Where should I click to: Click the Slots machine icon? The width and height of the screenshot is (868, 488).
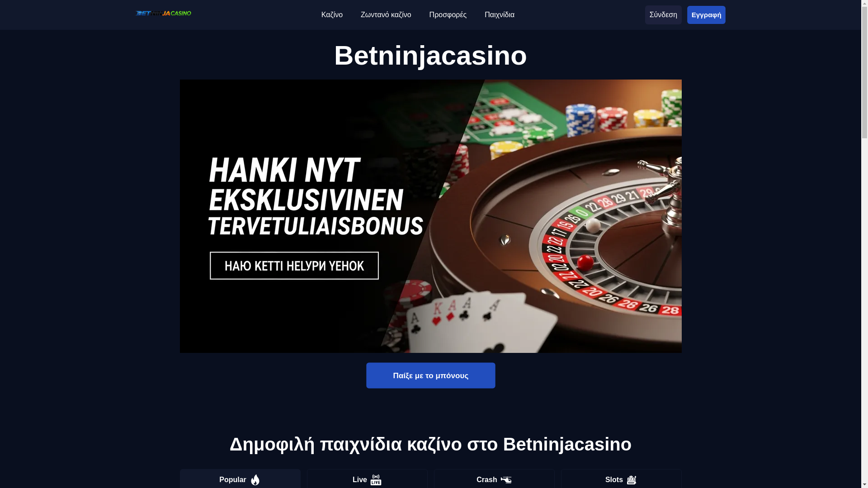(x=632, y=480)
